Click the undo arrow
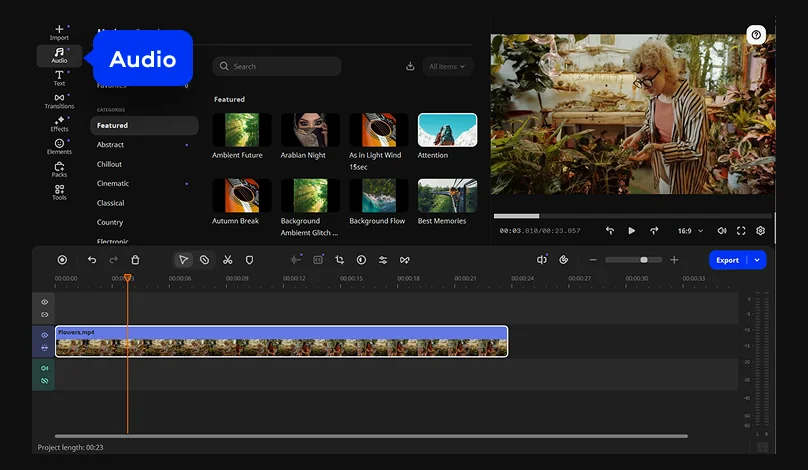 92,260
